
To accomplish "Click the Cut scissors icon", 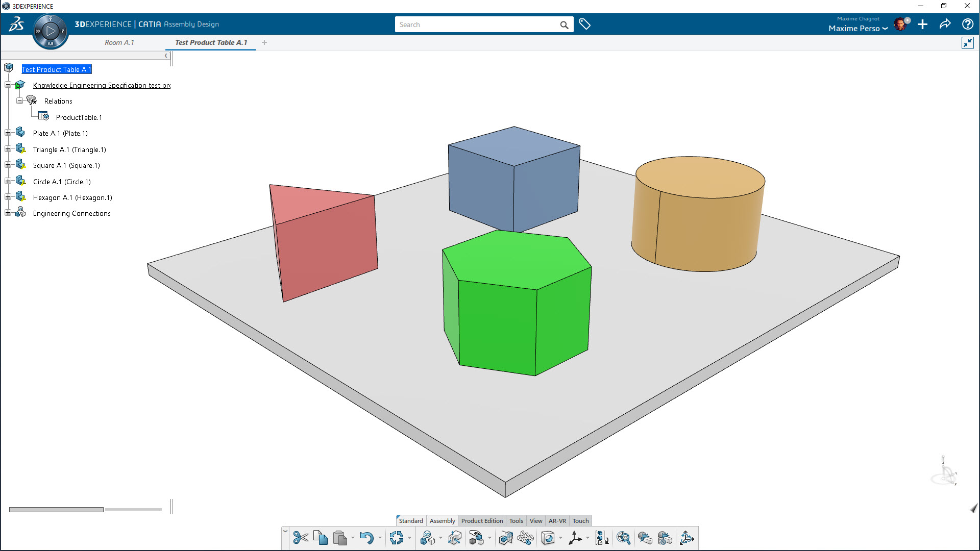I will point(301,538).
